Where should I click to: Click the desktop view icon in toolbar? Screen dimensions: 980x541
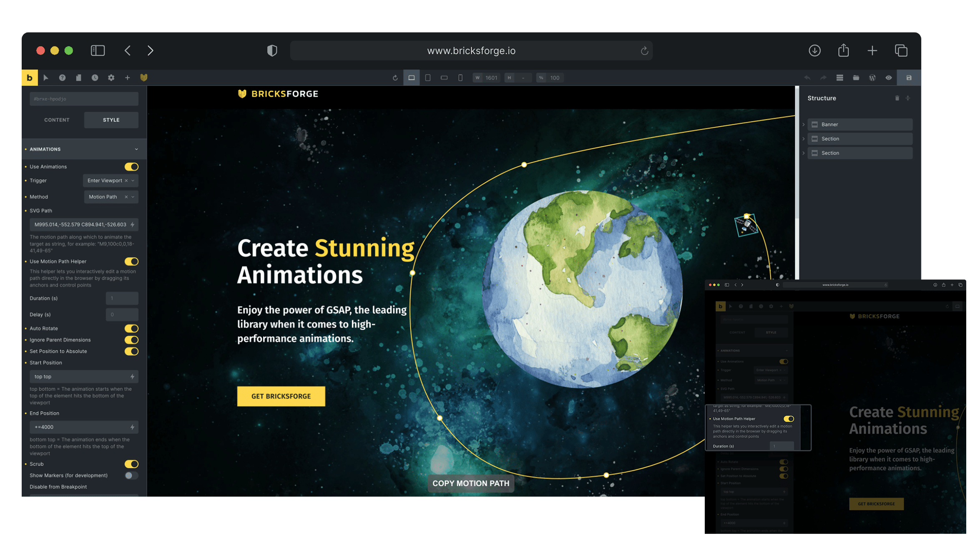coord(412,77)
